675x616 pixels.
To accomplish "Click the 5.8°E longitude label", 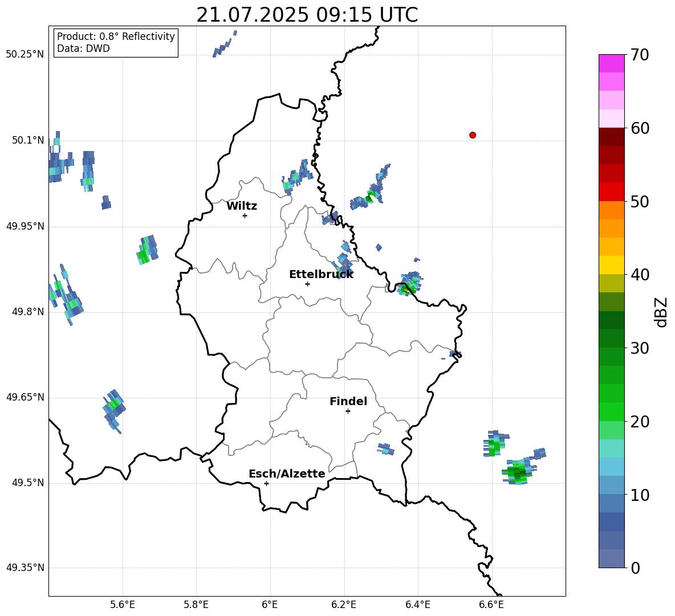I will (x=196, y=605).
